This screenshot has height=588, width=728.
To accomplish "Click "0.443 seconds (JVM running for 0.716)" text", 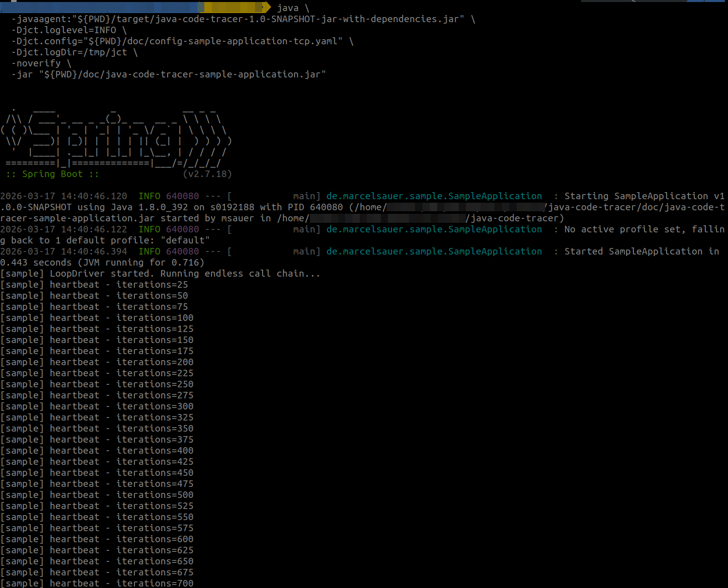I will click(x=102, y=263).
